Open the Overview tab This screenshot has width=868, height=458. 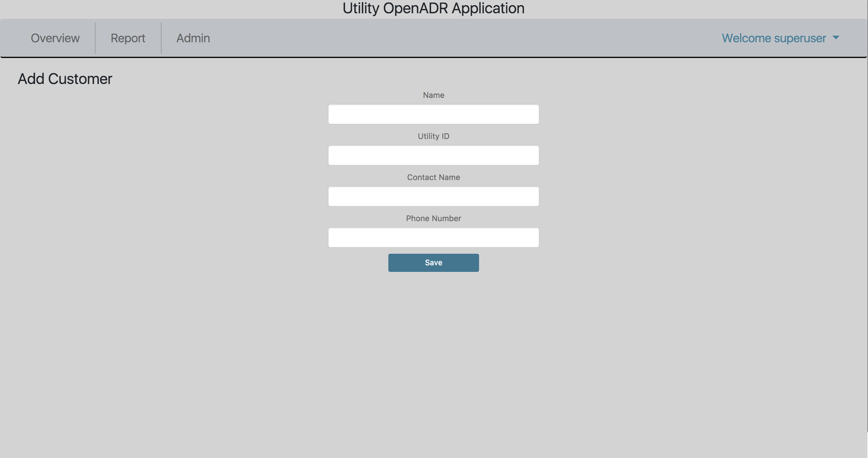tap(55, 38)
